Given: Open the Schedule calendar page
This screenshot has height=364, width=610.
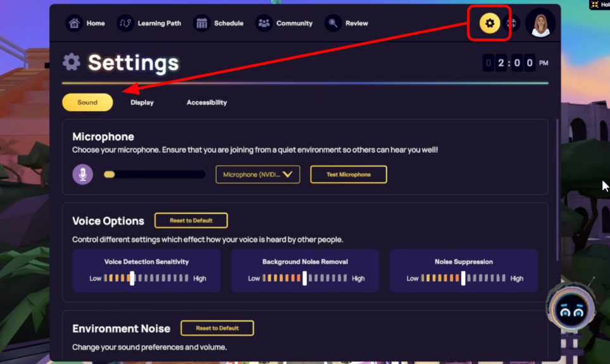Looking at the screenshot, I should click(220, 23).
